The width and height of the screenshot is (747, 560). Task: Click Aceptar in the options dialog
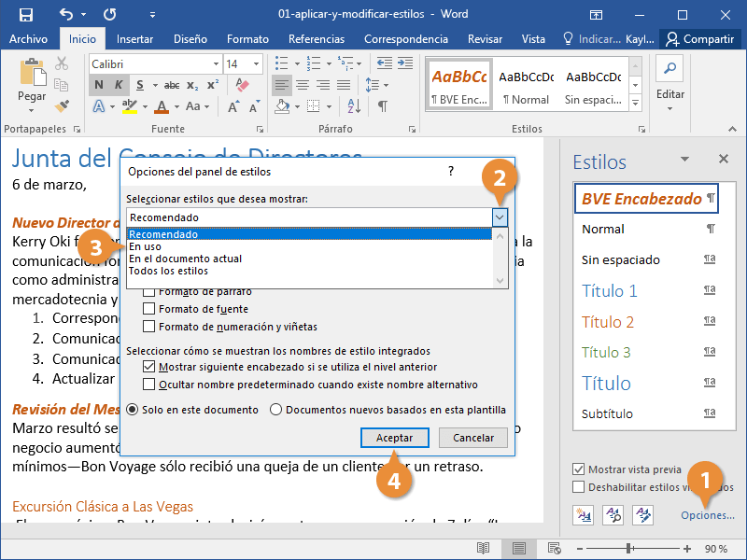pyautogui.click(x=394, y=438)
